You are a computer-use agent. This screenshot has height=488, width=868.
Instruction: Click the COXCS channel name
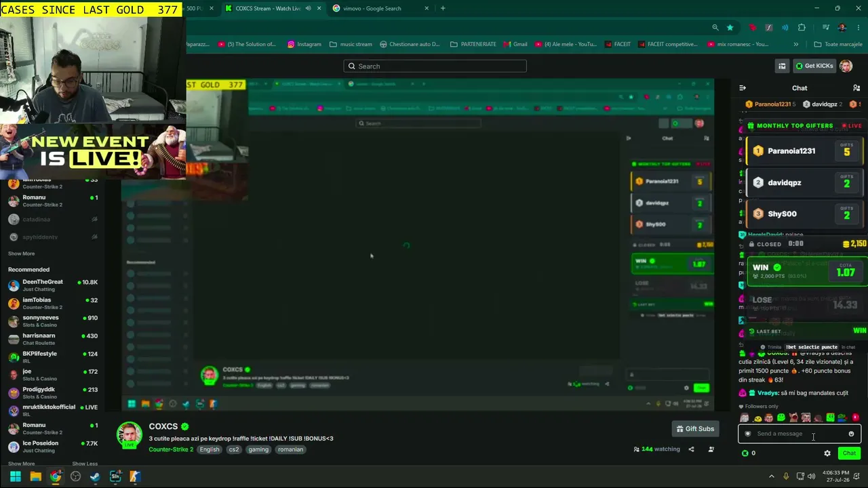click(163, 426)
